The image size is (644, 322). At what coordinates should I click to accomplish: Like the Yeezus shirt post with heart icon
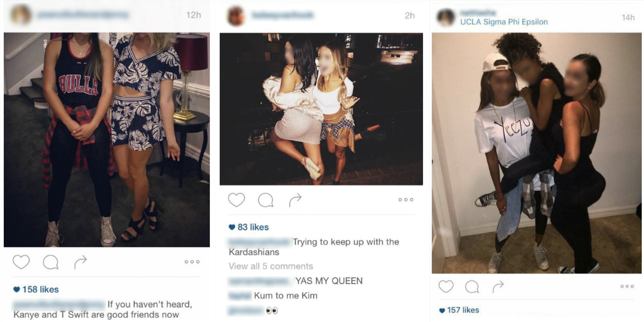click(x=446, y=286)
